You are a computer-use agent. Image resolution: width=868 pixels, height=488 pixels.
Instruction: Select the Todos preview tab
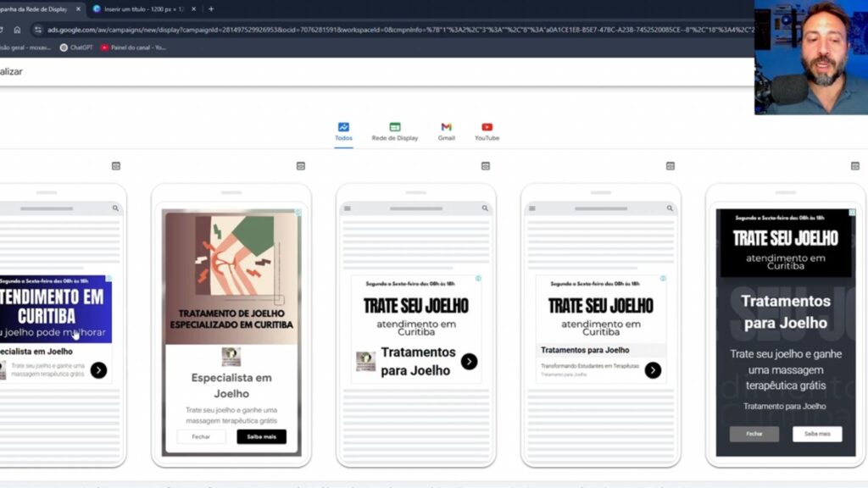pos(343,132)
